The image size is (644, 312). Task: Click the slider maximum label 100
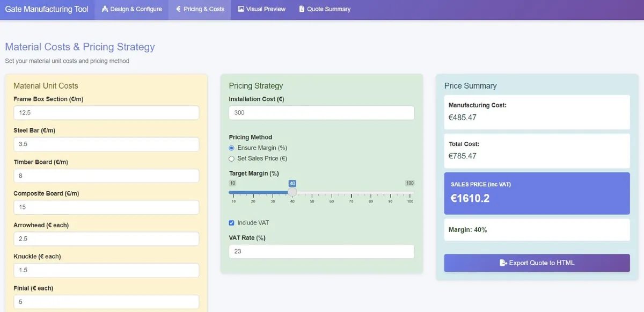[410, 183]
